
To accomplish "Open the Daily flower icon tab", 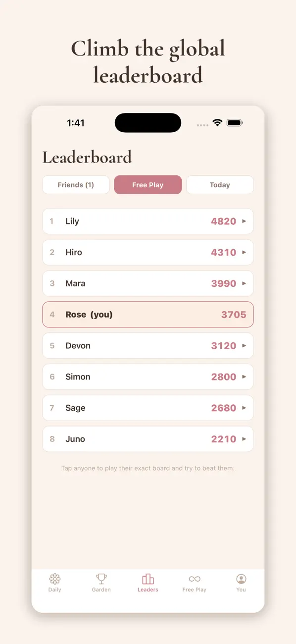I will tap(55, 579).
